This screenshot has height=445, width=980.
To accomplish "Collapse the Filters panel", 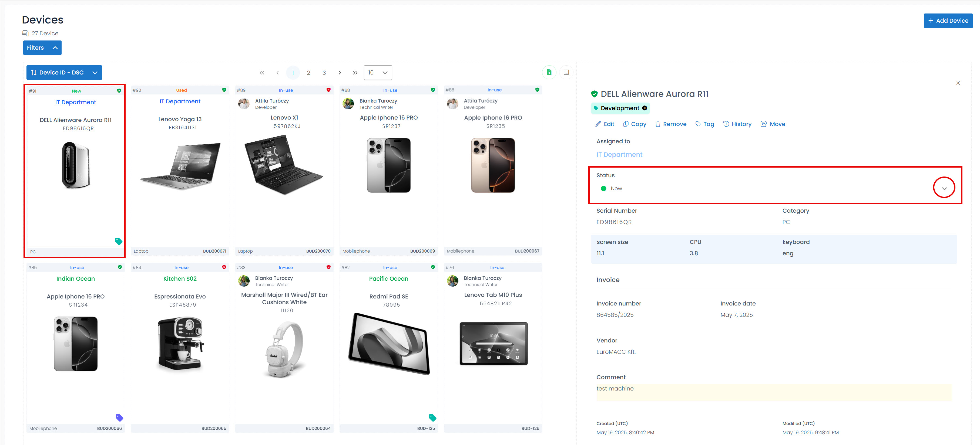I will tap(42, 48).
